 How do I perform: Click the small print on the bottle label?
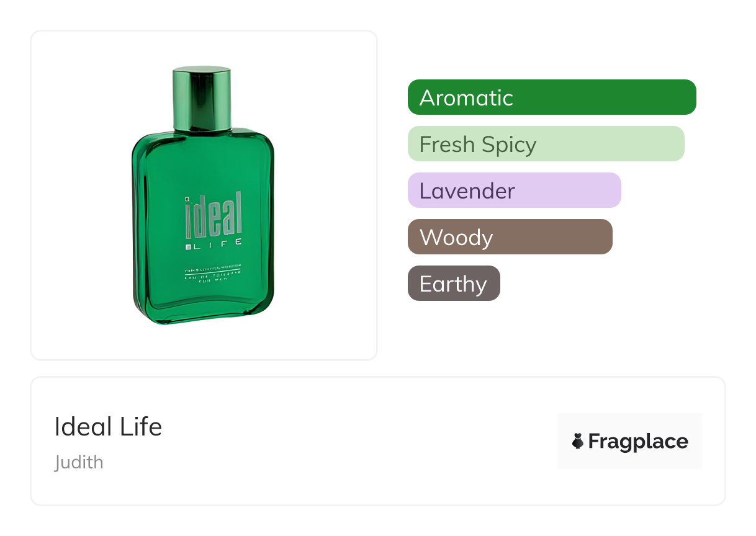213,273
